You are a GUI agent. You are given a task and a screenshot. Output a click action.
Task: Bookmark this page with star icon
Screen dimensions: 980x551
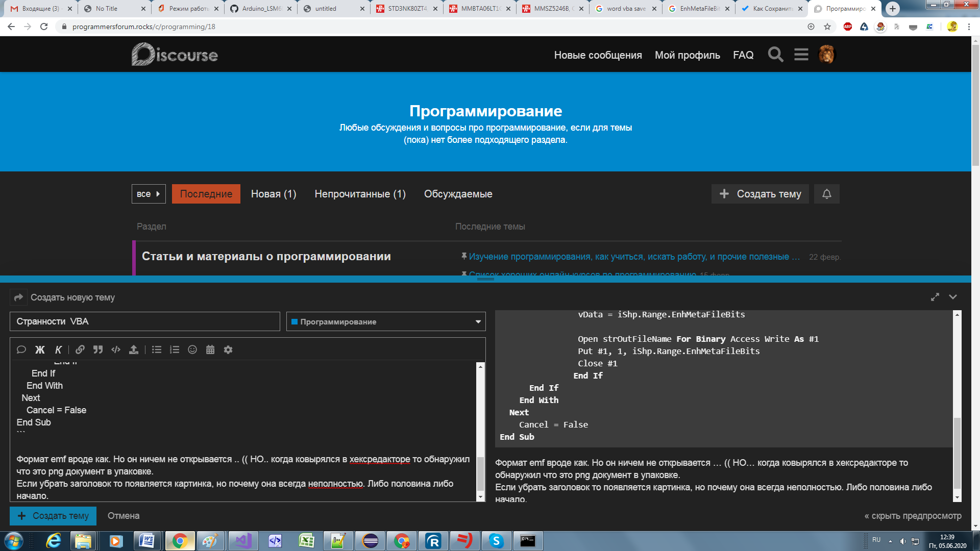827,27
